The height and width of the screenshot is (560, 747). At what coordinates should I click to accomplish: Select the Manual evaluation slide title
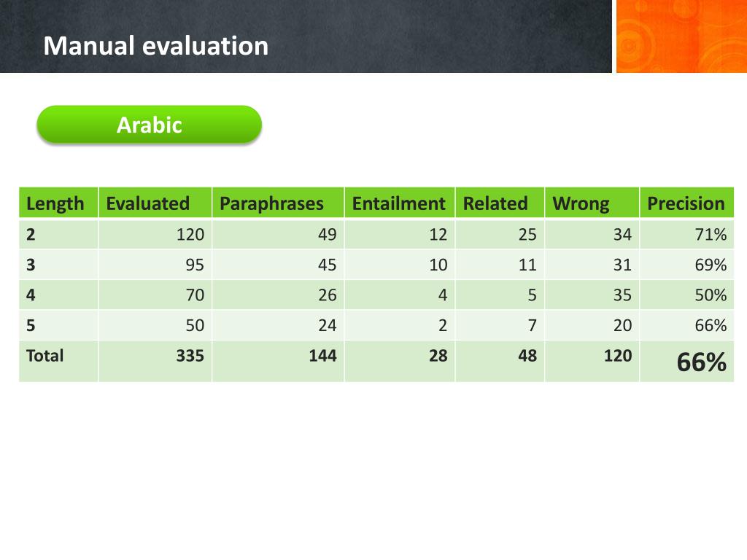[156, 46]
